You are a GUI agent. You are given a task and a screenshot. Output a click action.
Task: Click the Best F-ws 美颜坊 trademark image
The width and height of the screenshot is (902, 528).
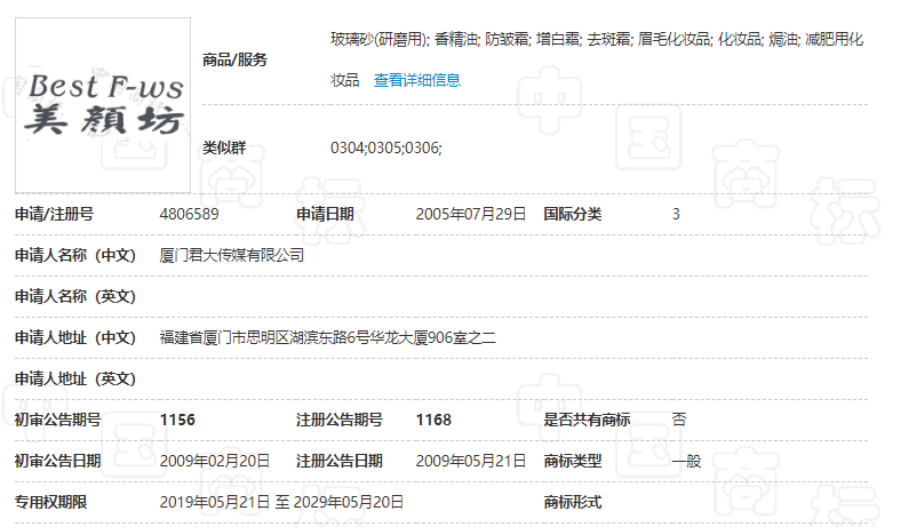103,105
